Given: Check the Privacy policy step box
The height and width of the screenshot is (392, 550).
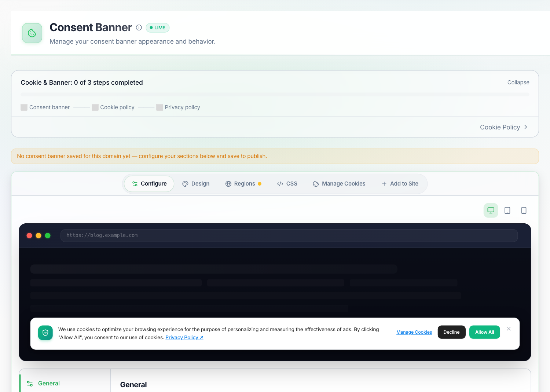Looking at the screenshot, I should tap(159, 107).
